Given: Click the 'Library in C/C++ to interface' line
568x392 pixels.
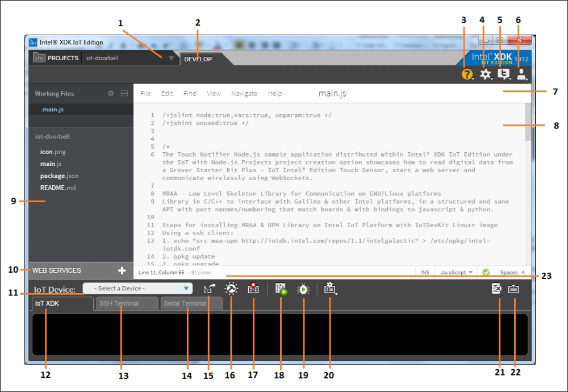Looking at the screenshot, I should click(336, 206).
